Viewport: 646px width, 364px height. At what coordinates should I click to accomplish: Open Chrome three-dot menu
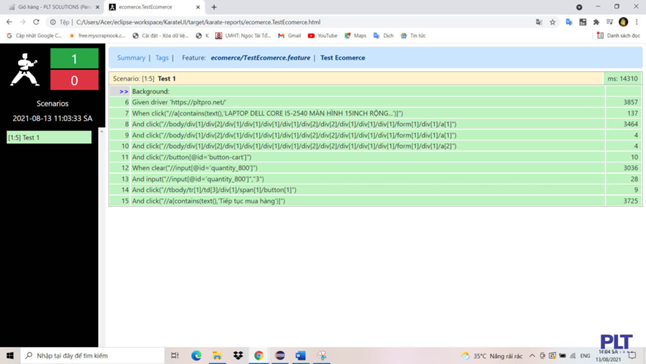637,22
